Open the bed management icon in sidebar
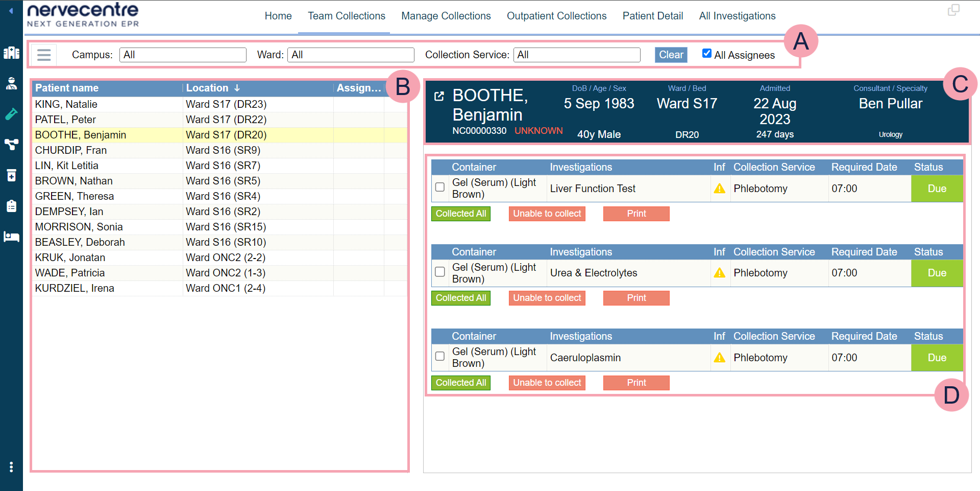 coord(11,237)
